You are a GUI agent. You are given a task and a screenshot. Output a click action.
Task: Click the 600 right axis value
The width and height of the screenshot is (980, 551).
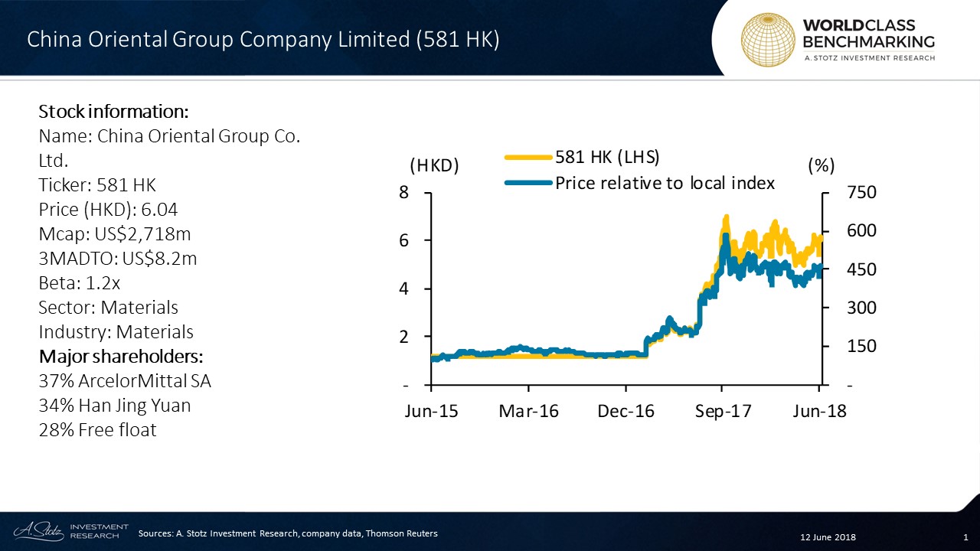coord(861,231)
